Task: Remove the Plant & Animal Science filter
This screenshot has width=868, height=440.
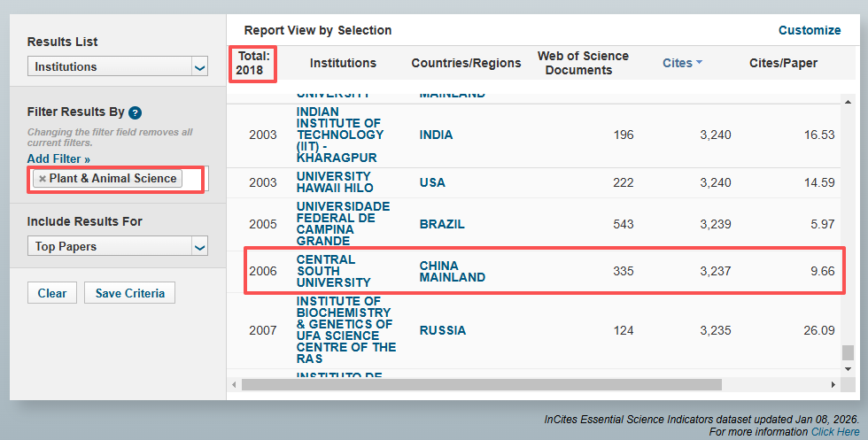Action: [x=42, y=179]
